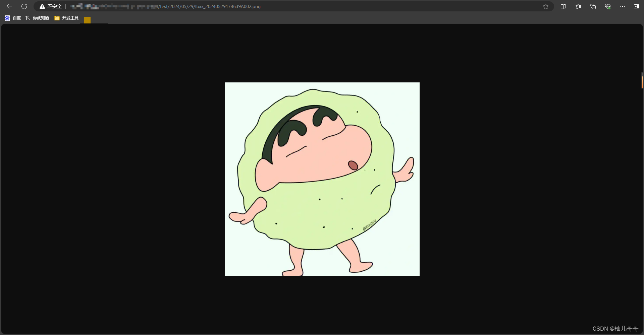Go back with the browser back arrow
Viewport: 644px width, 335px height.
coord(9,6)
